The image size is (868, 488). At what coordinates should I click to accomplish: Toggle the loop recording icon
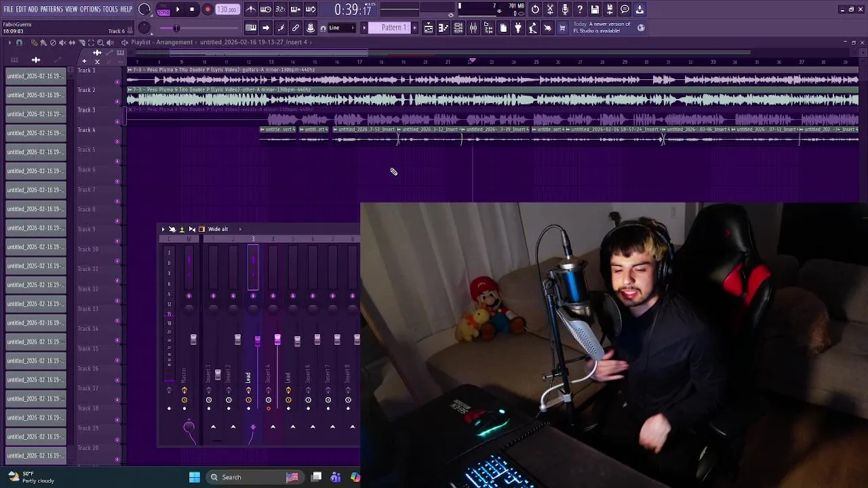[x=311, y=9]
